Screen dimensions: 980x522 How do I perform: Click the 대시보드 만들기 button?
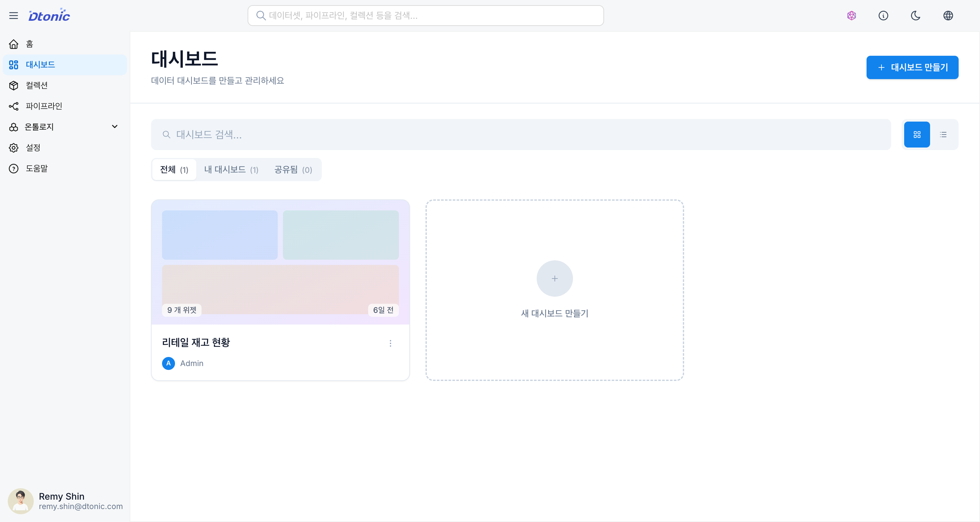(912, 67)
